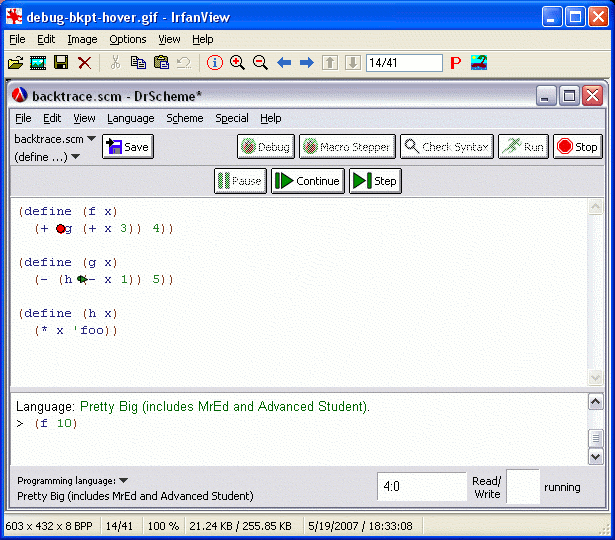This screenshot has height=540, width=615.
Task: Zoom out with magnifier minus icon
Action: (x=260, y=63)
